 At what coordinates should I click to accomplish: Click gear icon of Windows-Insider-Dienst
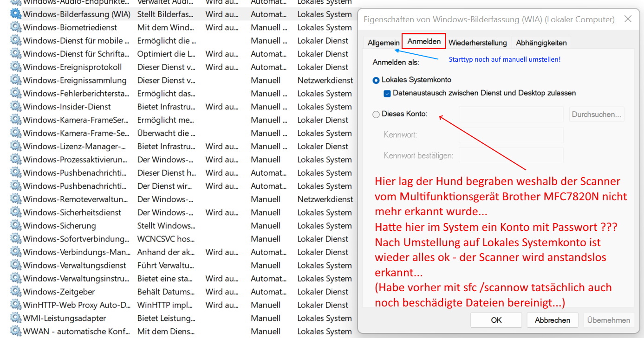(x=16, y=107)
